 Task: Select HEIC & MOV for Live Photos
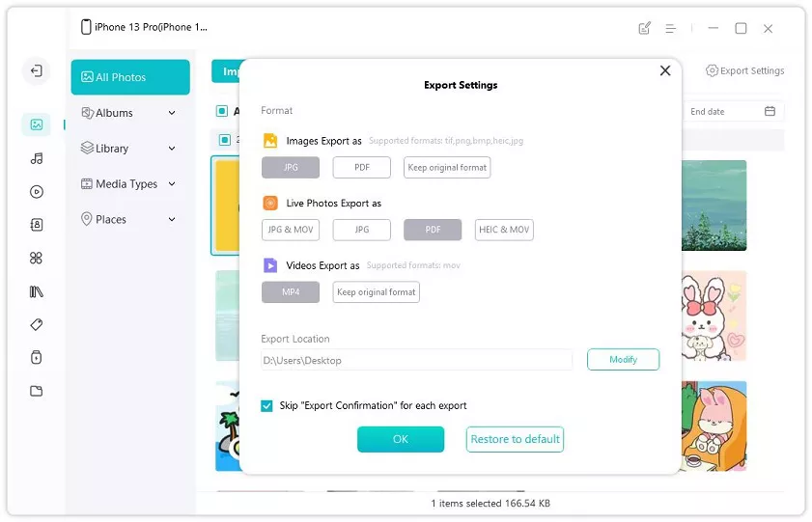pos(504,230)
